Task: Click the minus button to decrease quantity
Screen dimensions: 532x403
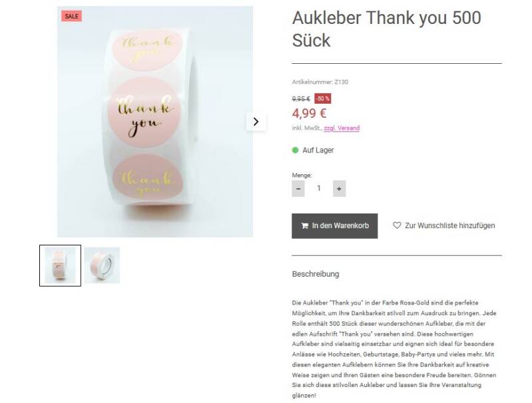Action: 298,188
